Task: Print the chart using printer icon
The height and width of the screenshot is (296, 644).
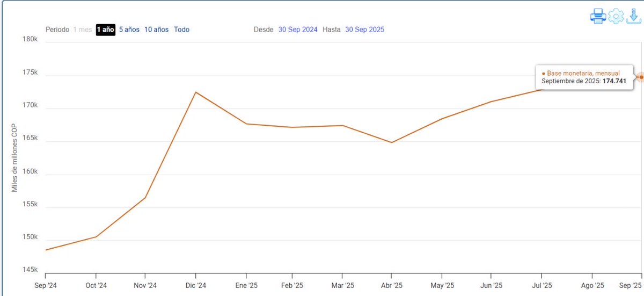Action: point(598,16)
